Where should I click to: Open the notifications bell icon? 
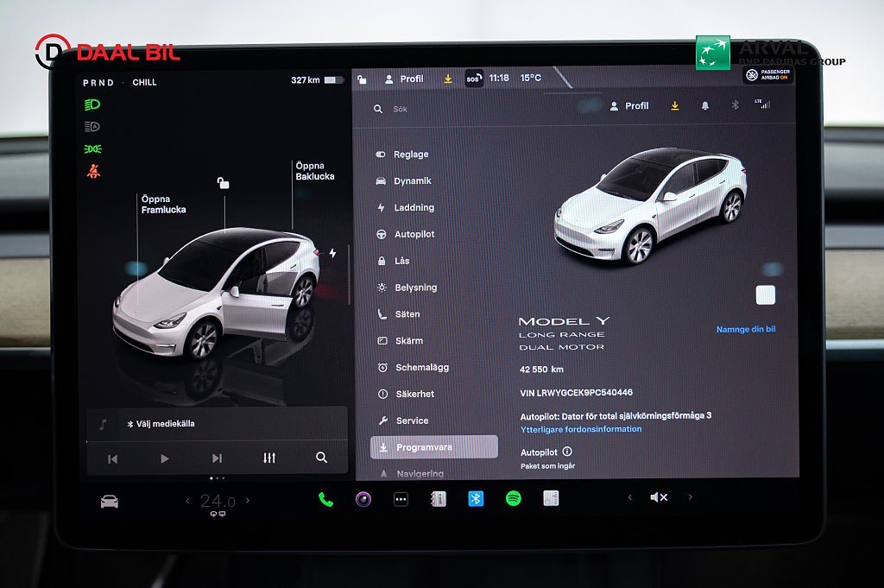click(x=705, y=105)
